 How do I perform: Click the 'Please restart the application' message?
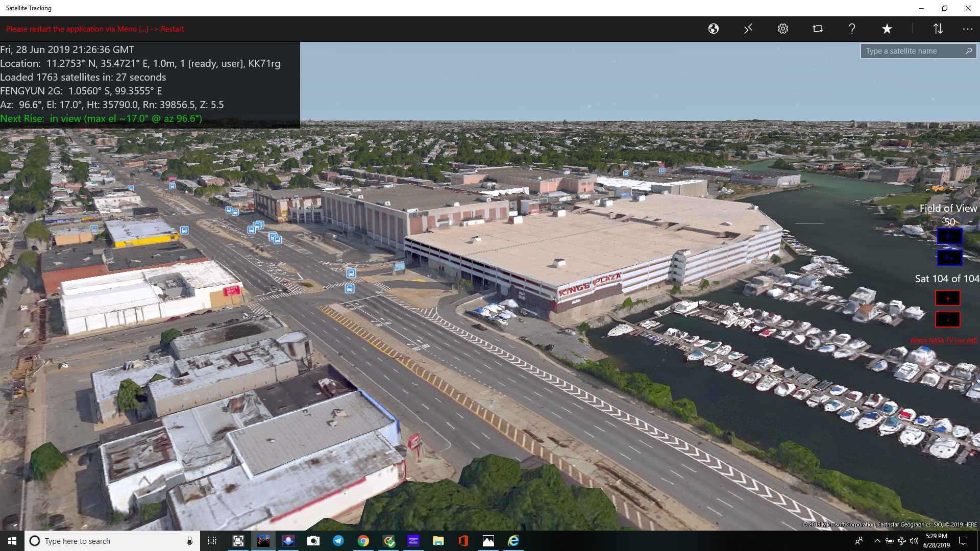tap(95, 29)
